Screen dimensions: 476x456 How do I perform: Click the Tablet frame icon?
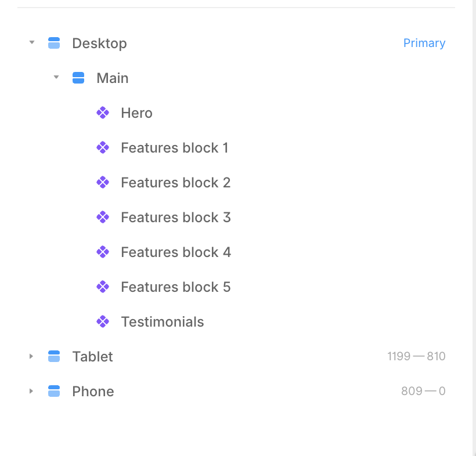pos(54,356)
